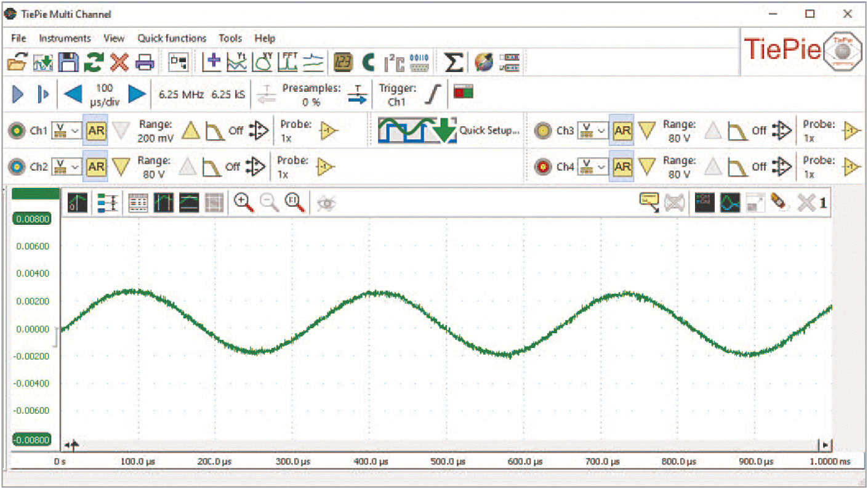Decrease Ch3 range with down triangle

click(x=647, y=131)
